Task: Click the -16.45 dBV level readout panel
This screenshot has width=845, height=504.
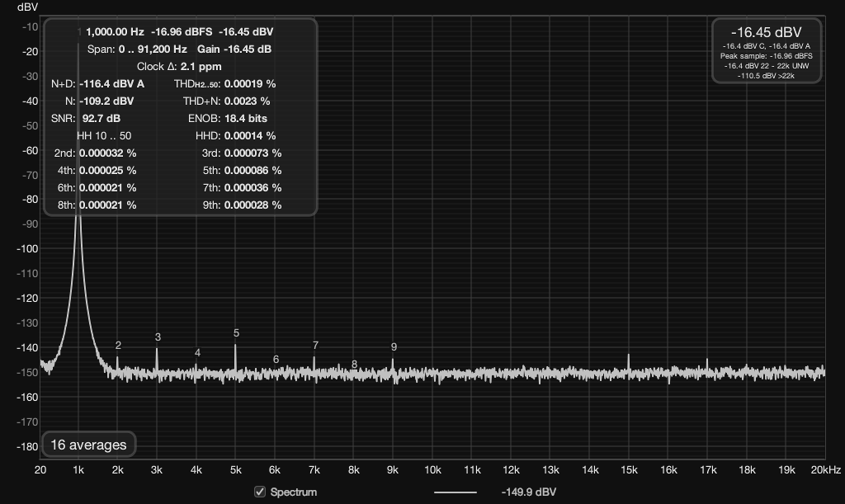Action: coord(767,50)
